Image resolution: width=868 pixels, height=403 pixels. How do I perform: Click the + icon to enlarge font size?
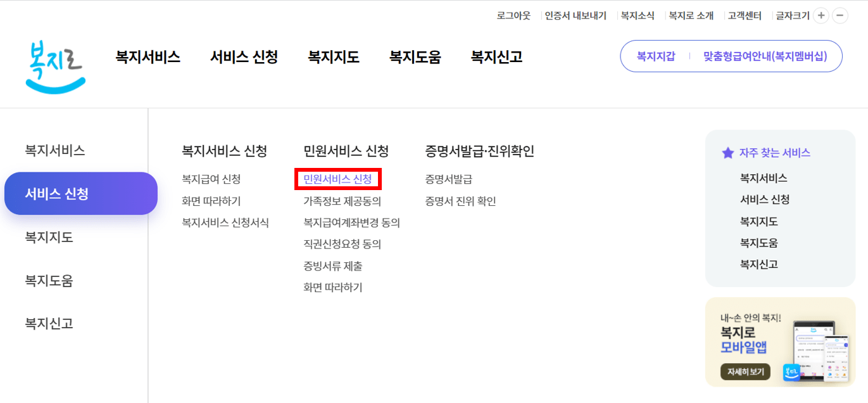821,15
